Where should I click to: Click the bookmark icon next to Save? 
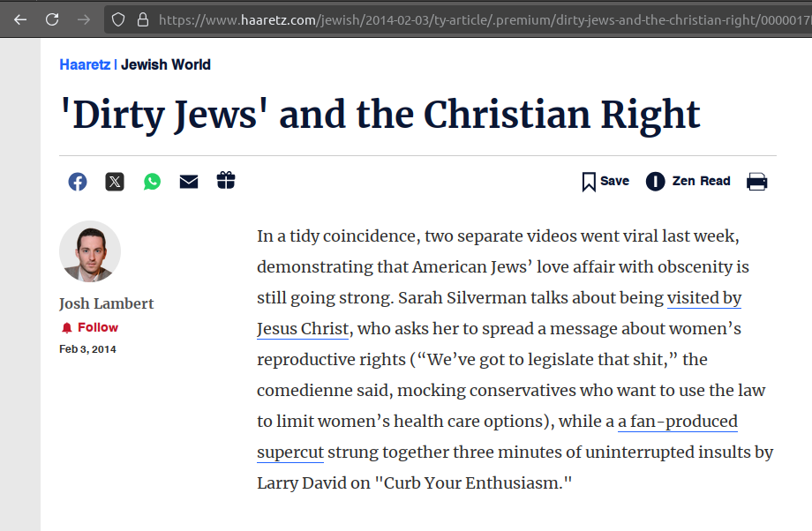(589, 183)
